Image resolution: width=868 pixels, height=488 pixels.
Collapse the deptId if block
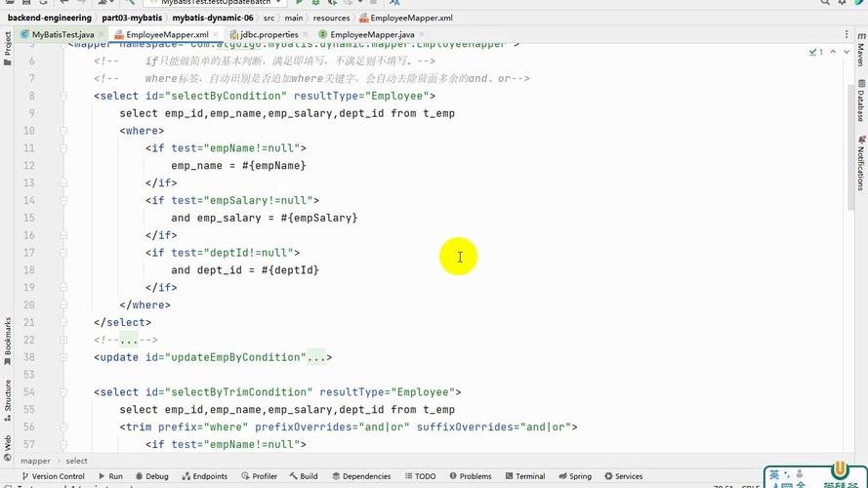63,253
